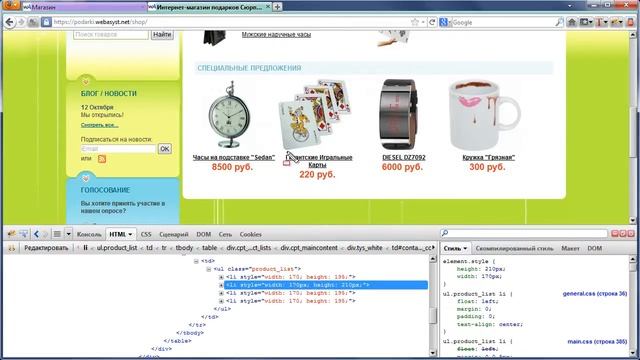Click the float: left; CSS property

(478, 301)
